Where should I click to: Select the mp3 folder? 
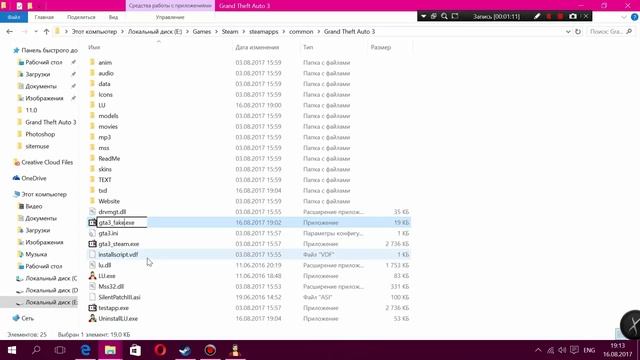coord(104,137)
